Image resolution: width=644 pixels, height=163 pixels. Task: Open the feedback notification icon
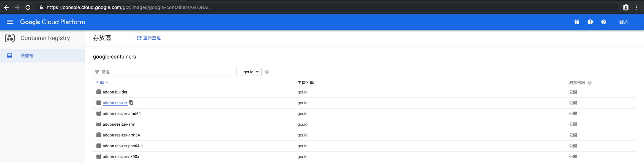590,22
